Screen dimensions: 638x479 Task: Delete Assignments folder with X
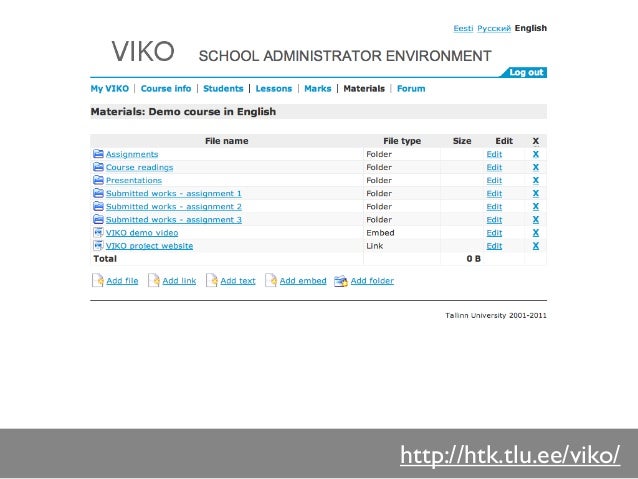pyautogui.click(x=535, y=154)
